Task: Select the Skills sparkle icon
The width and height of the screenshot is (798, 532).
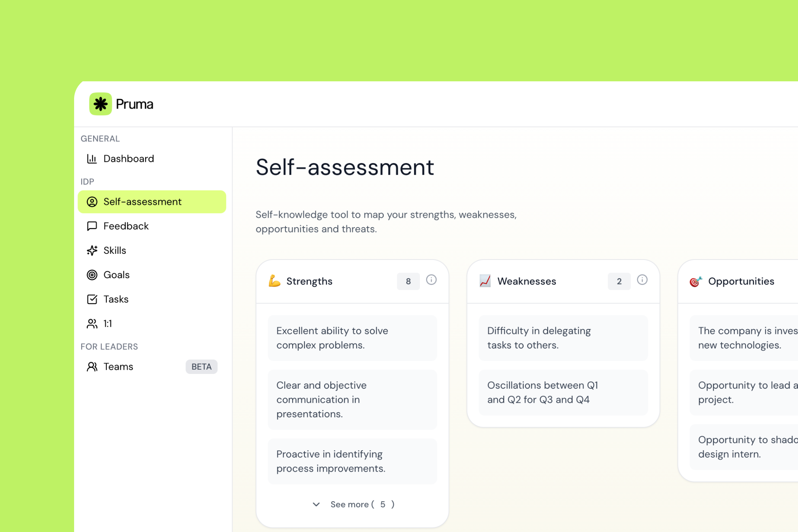Action: [92, 250]
